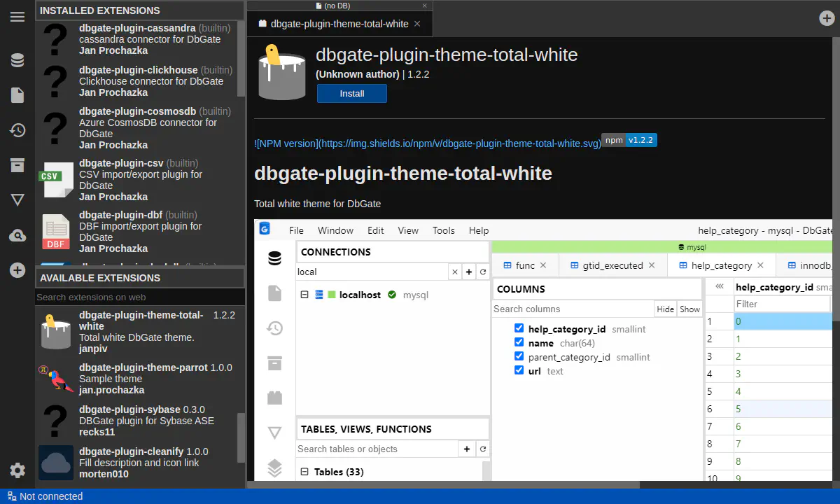Collapse the Tables (33) tree node
Image resolution: width=840 pixels, height=504 pixels.
pos(304,472)
